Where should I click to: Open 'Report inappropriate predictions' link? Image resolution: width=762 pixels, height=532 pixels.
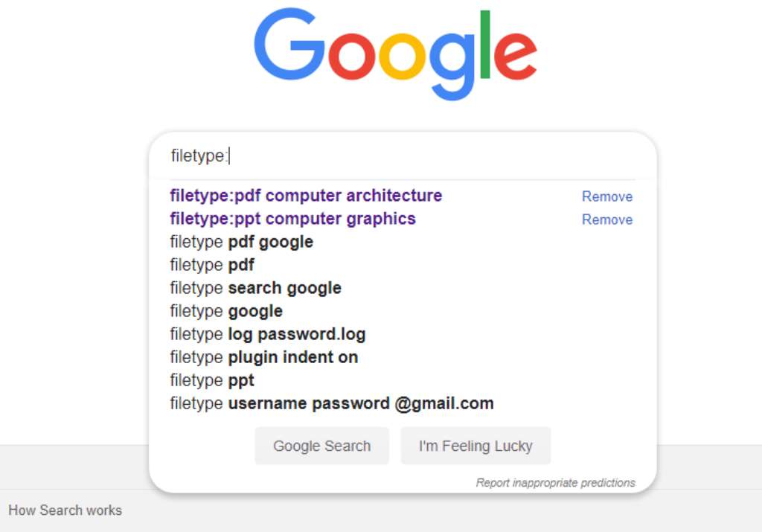click(555, 483)
